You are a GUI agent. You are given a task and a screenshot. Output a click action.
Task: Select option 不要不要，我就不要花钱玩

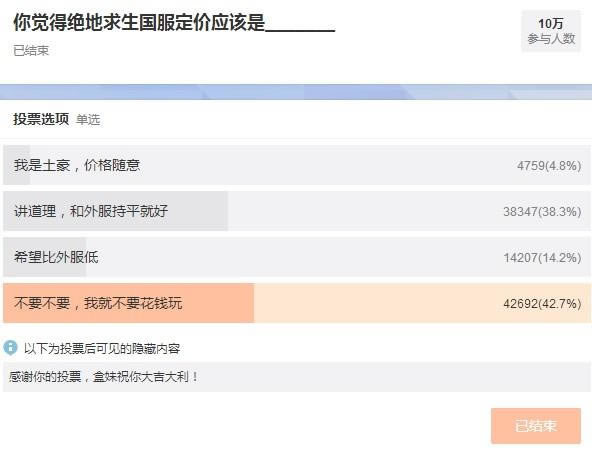click(297, 303)
